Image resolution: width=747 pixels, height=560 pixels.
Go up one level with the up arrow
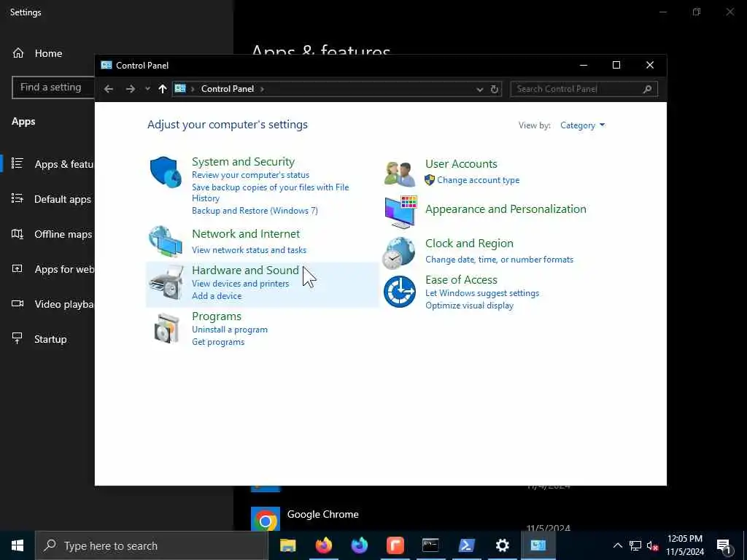click(x=163, y=89)
